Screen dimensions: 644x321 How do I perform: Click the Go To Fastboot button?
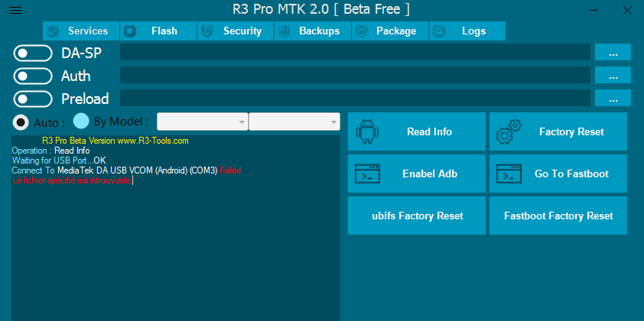(558, 173)
